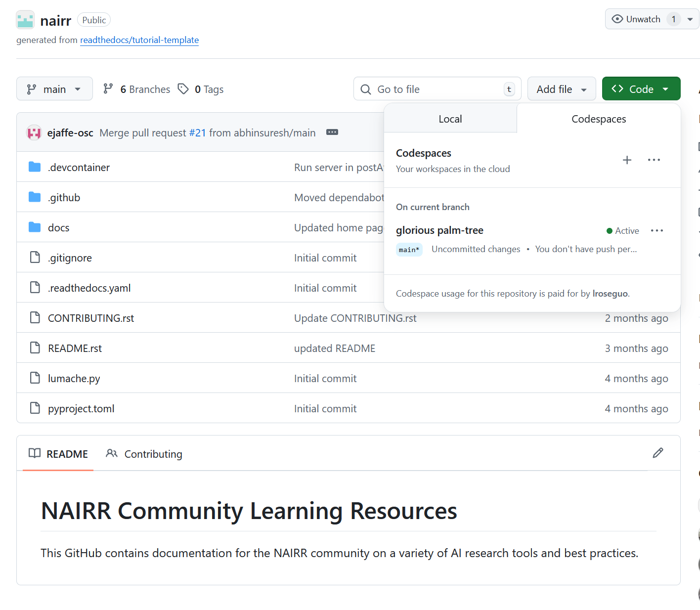Click '3 months ago' in README.rst row
The image size is (700, 610).
[636, 348]
